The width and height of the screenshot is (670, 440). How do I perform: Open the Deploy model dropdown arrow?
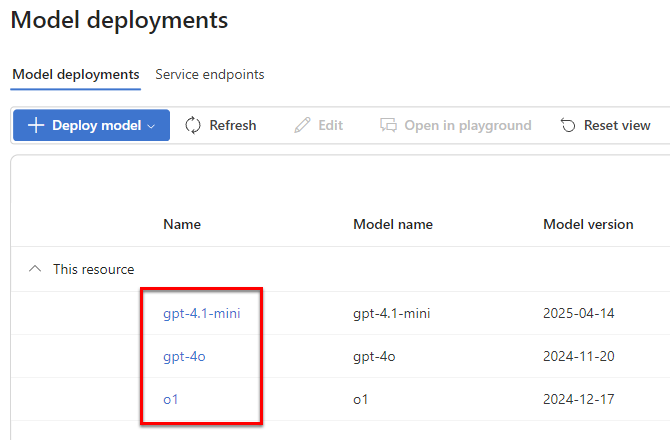pyautogui.click(x=152, y=126)
